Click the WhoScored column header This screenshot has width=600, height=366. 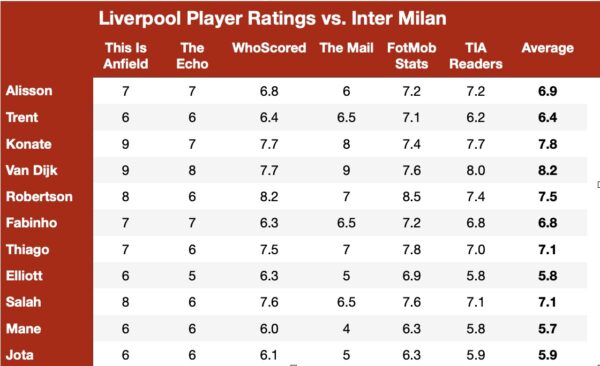(x=269, y=48)
